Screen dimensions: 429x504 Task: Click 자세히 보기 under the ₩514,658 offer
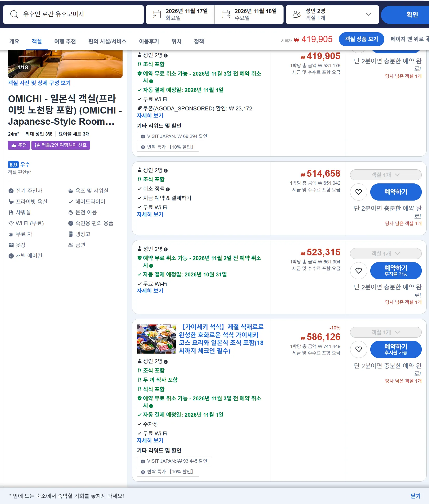(x=150, y=214)
